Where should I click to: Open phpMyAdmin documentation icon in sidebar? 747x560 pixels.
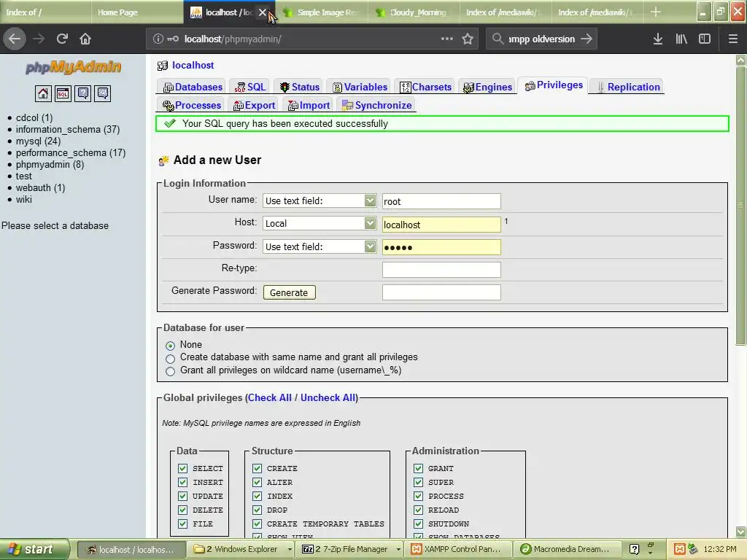click(83, 93)
